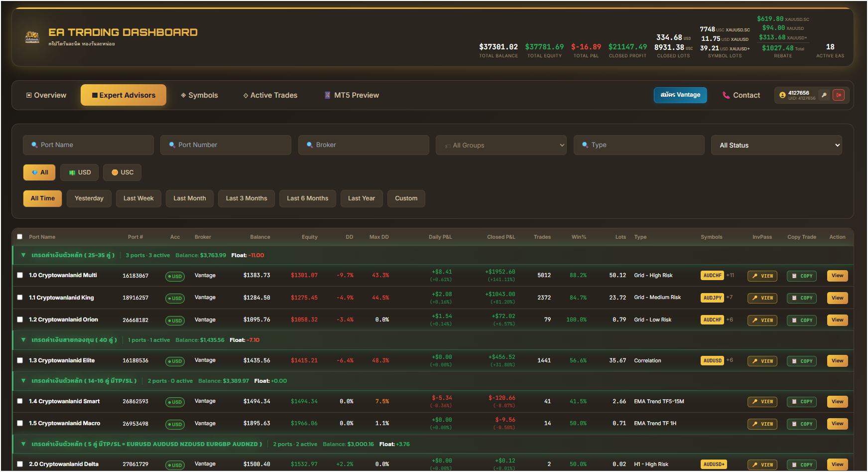The height and width of the screenshot is (472, 868).
Task: Click the user avatar icon for account 4127656
Action: [x=782, y=95]
